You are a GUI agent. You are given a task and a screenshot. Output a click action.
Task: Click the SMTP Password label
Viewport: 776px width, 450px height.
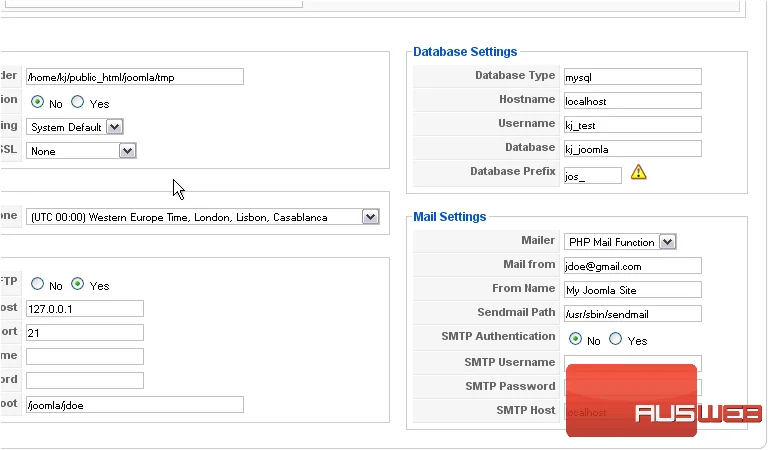(x=510, y=386)
